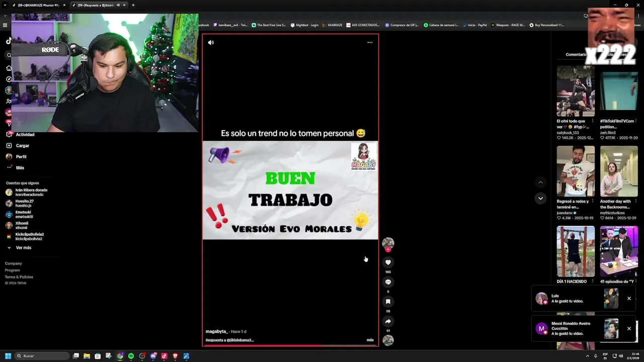Click the taskbar Buscar search box

42,356
